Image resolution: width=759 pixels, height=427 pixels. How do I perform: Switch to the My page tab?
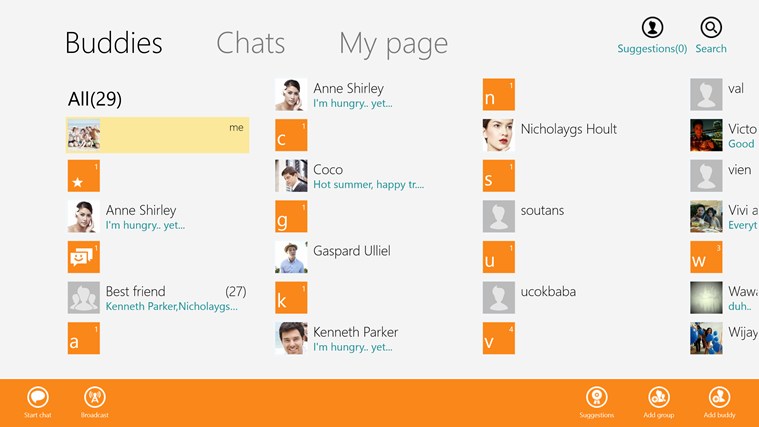tap(394, 45)
